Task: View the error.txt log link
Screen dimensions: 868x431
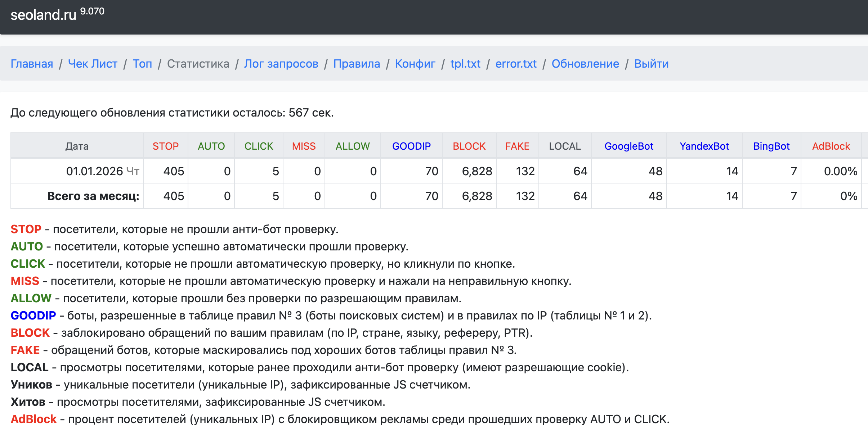Action: (516, 64)
